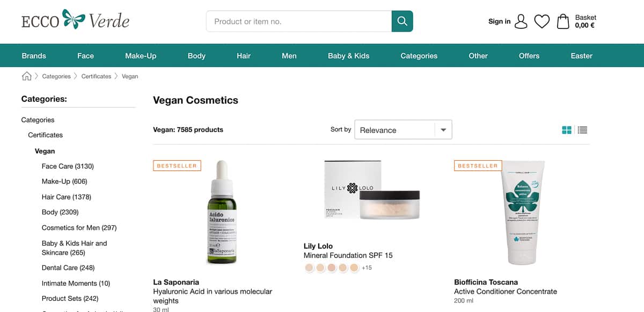Select a foundation shade swatch under Lily Lolo
Screen dimensions: 644x312
click(x=309, y=267)
